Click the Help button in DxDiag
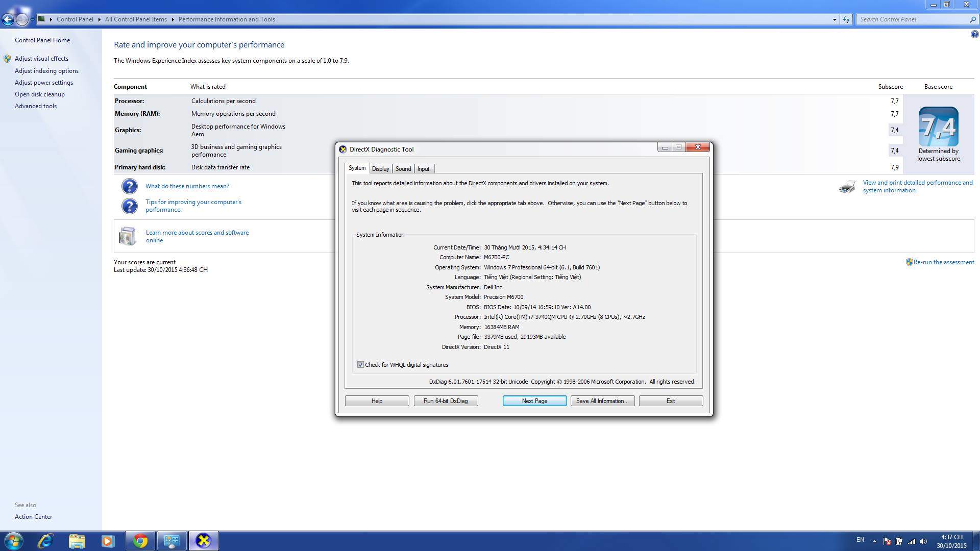Image resolution: width=980 pixels, height=551 pixels. coord(377,401)
